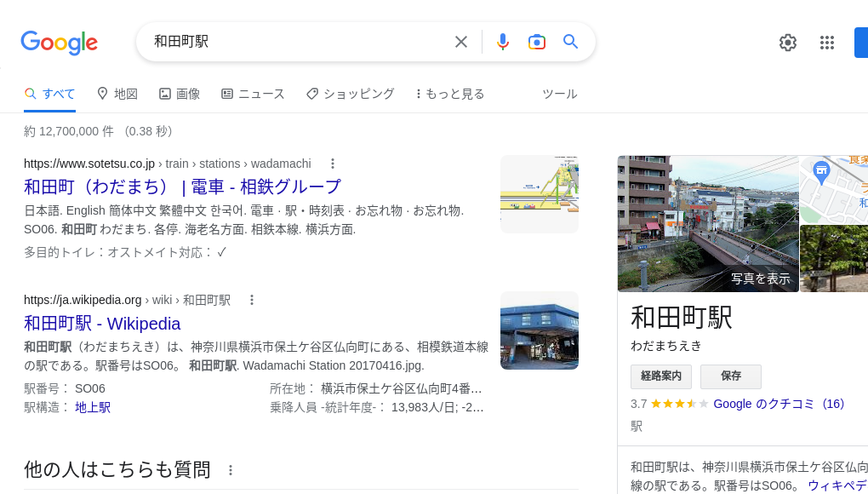Click the microphone icon for voice search

tap(503, 42)
